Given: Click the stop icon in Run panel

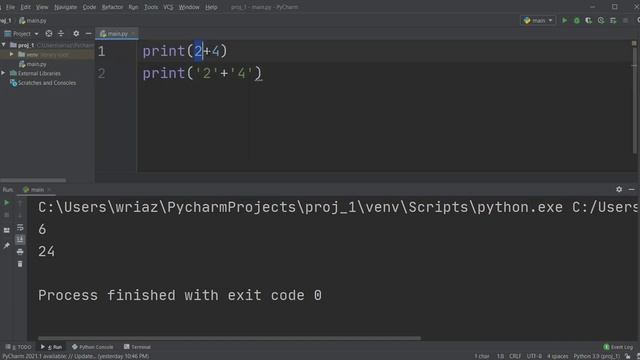Looking at the screenshot, I should point(7,215).
